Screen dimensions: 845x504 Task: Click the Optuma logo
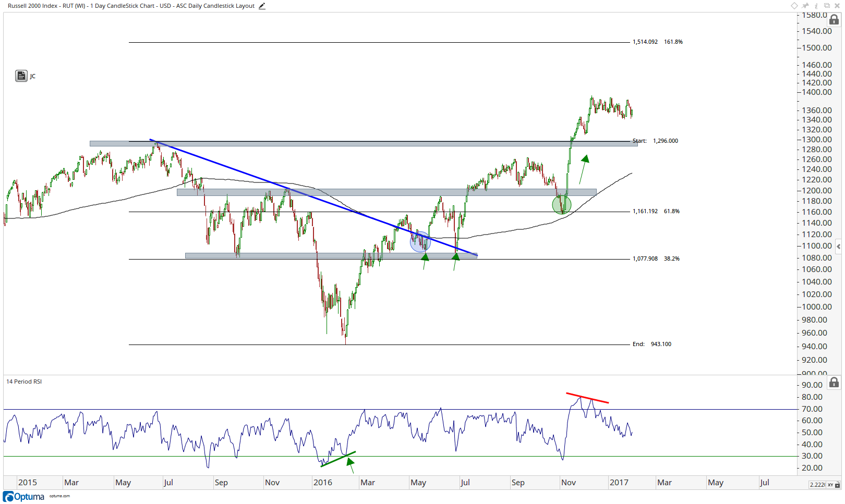(x=23, y=497)
